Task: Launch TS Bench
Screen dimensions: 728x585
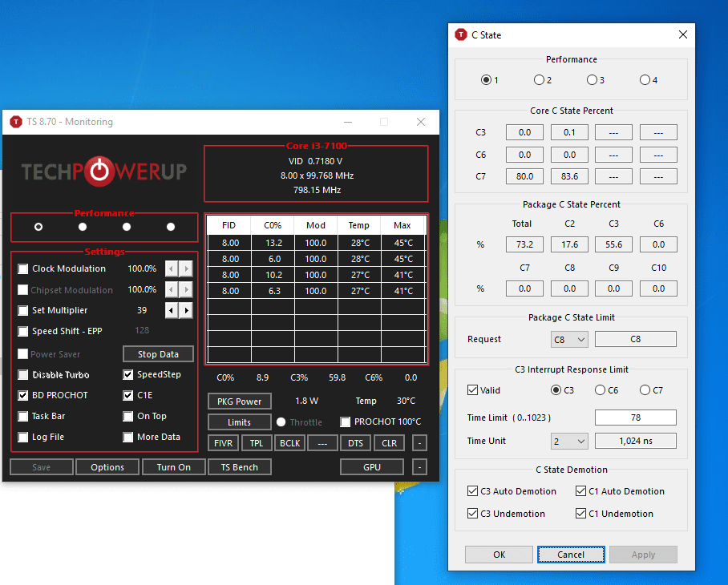Action: coord(240,467)
